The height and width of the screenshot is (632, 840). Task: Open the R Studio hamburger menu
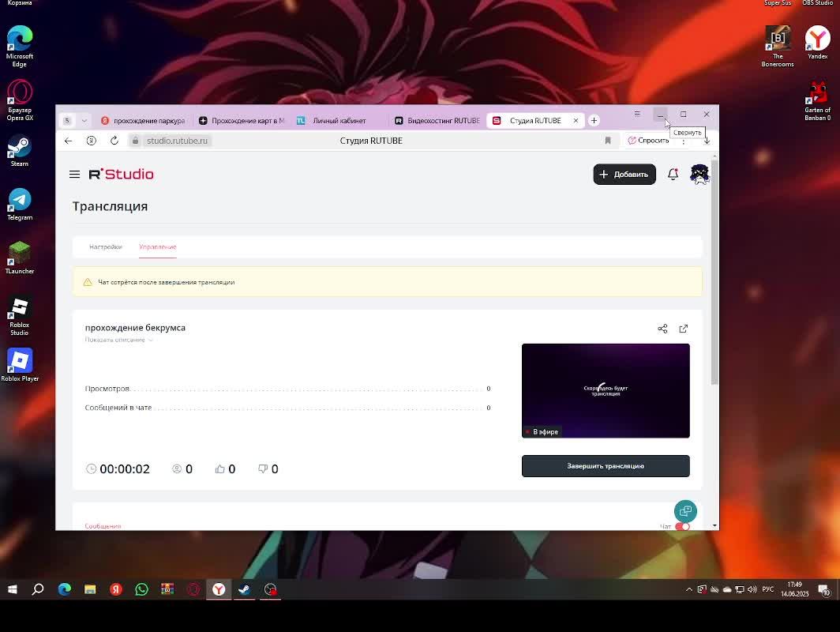(x=74, y=175)
